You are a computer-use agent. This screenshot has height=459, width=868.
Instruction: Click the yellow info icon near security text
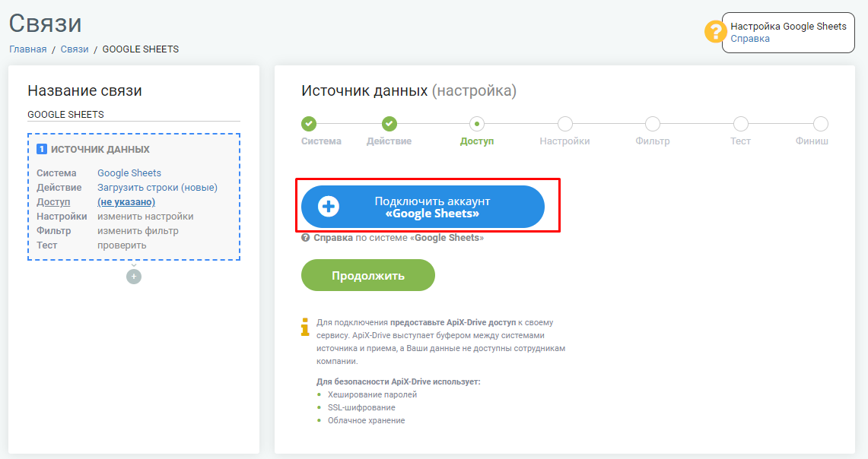tap(305, 327)
